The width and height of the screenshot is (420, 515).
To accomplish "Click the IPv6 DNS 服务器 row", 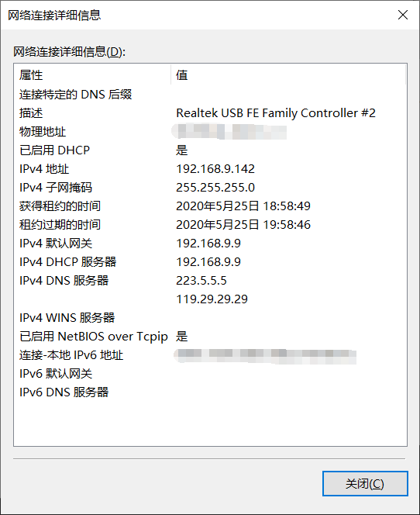I will pos(210,392).
